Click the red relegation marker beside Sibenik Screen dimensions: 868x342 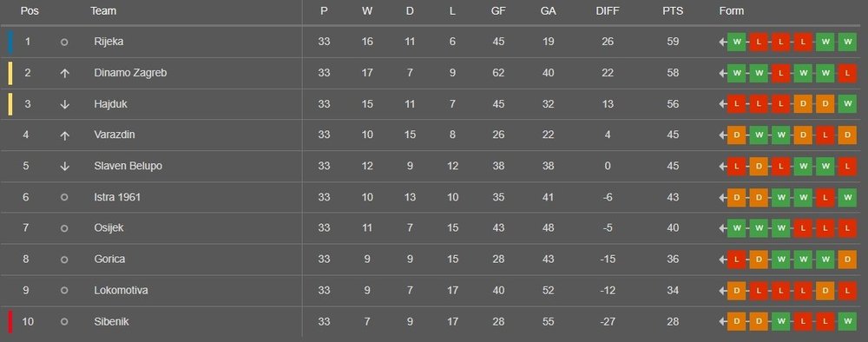(10, 321)
